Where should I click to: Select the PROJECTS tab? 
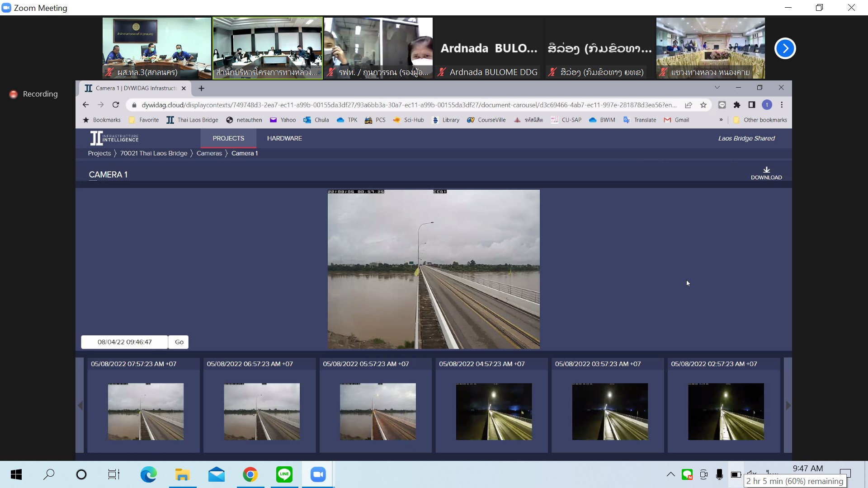228,138
